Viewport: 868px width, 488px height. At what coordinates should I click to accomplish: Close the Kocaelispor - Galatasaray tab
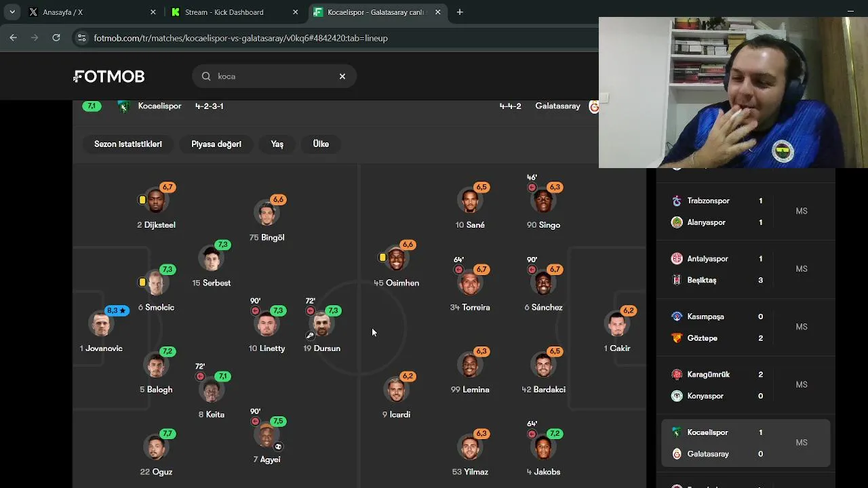437,12
